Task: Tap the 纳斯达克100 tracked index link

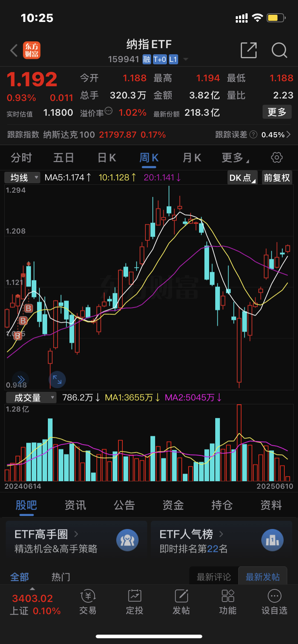Action: click(69, 135)
